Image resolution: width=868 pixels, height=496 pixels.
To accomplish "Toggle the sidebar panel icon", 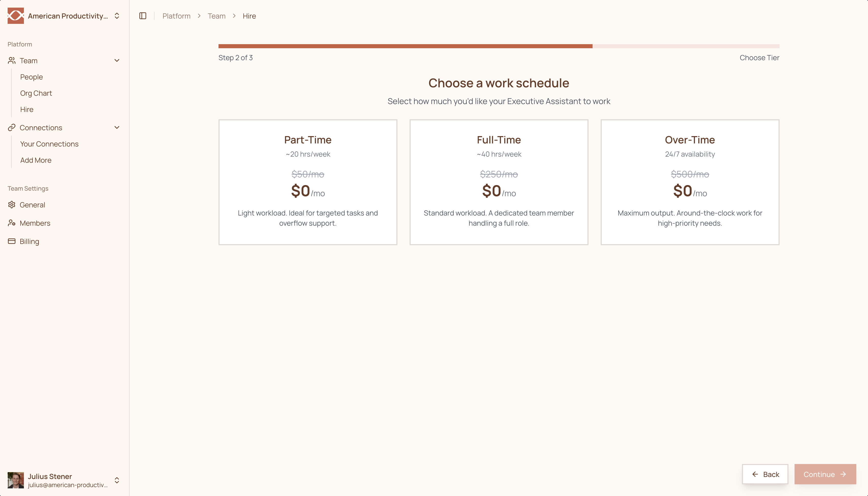I will (143, 16).
